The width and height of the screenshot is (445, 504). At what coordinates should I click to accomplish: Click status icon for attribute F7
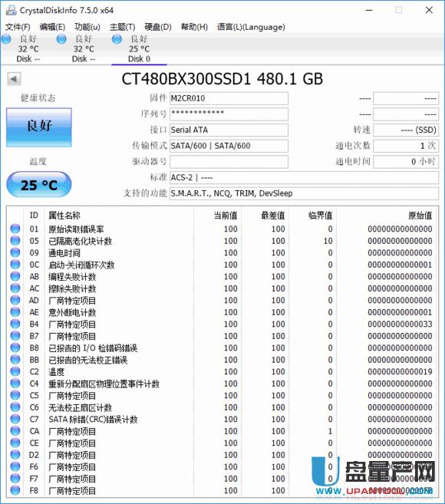pos(15,478)
